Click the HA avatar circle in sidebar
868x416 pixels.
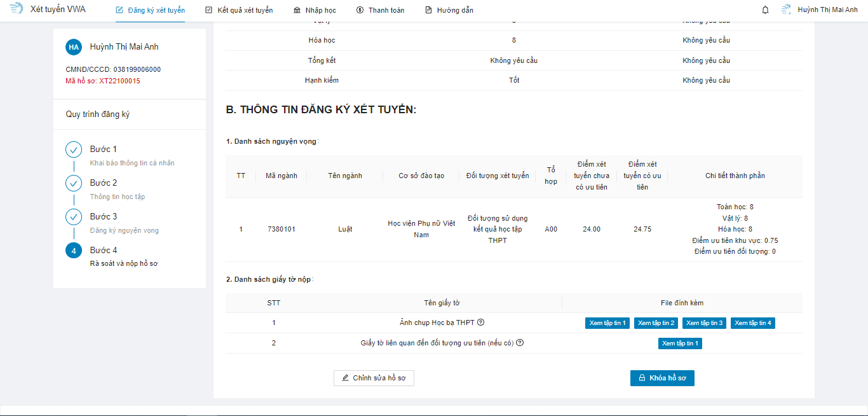tap(74, 47)
